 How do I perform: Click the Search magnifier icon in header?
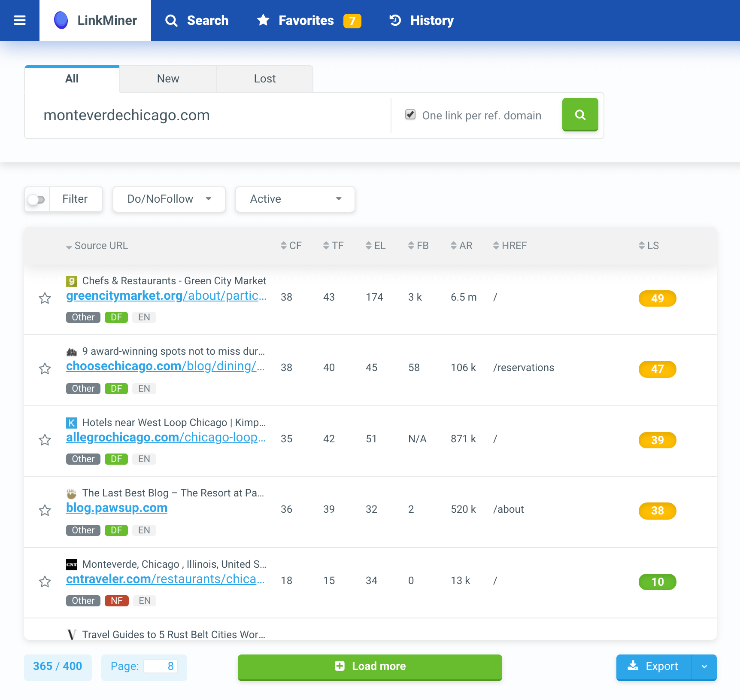(171, 21)
